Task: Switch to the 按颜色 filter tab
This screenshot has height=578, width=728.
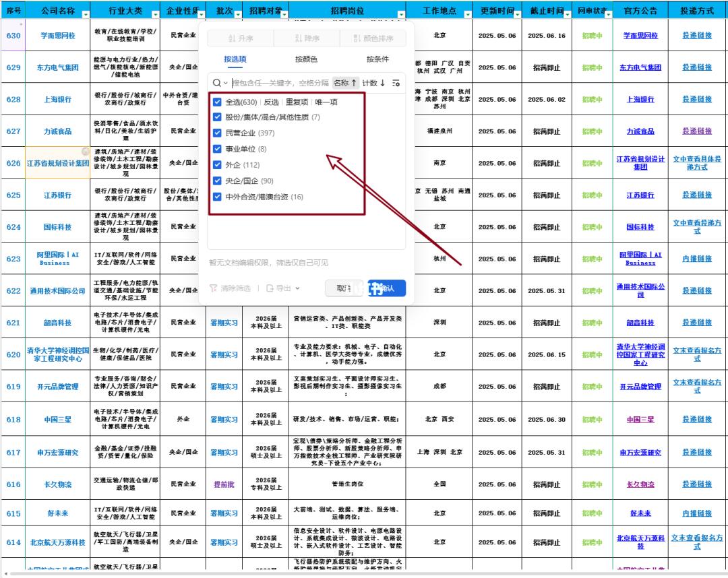Action: 306,59
